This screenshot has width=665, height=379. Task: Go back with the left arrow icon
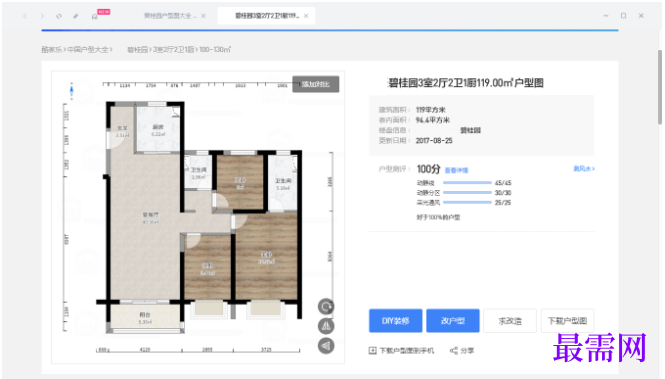coord(25,16)
